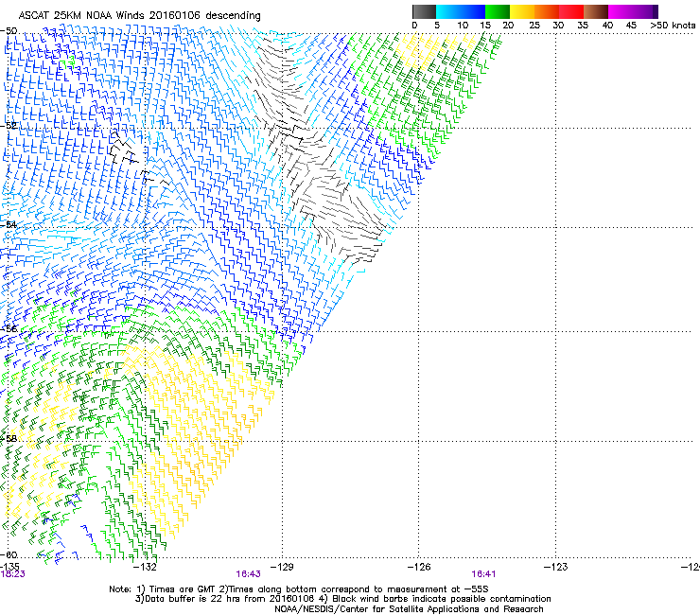Screen dimensions: 700x615
Task: Select the longitude label '-123'
Action: tap(555, 567)
